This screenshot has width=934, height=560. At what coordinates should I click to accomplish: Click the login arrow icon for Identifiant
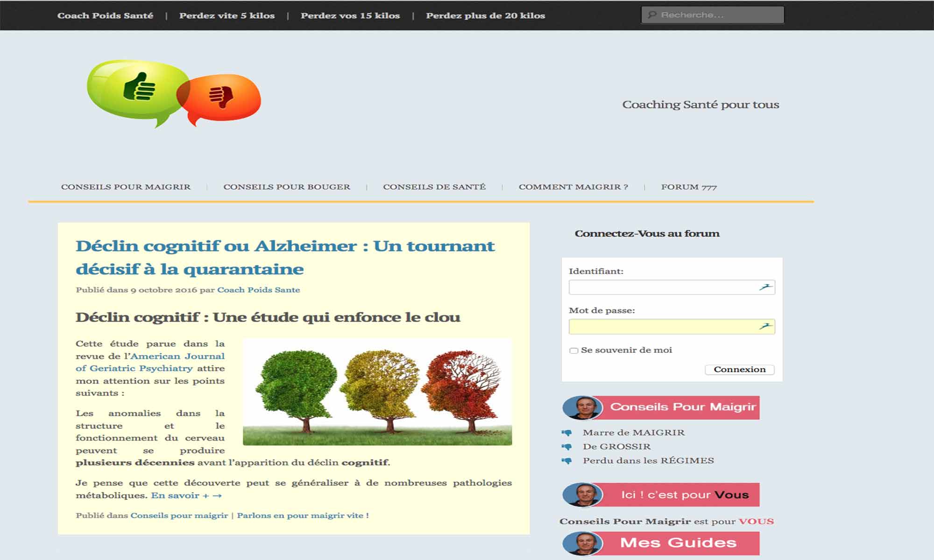point(765,287)
